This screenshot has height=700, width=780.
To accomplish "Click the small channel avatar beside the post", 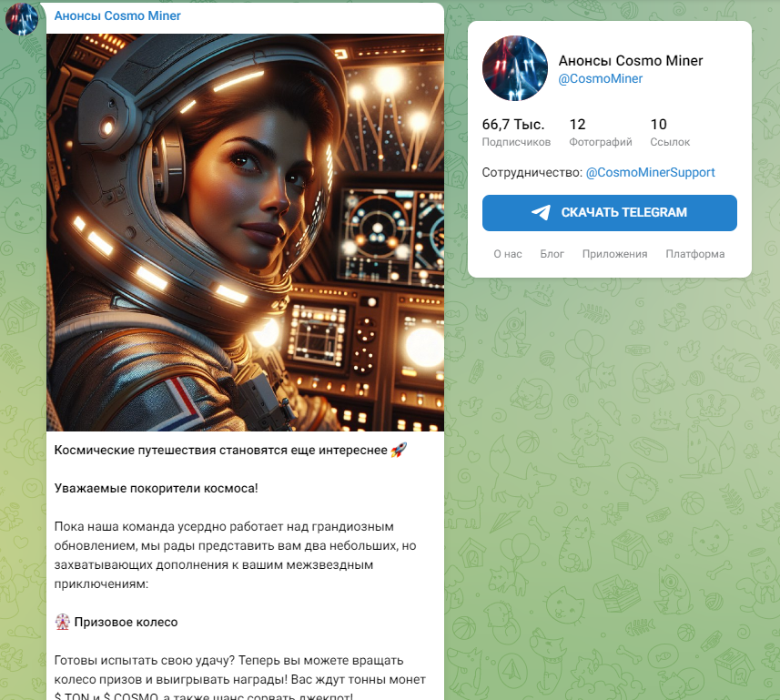I will pos(22,18).
